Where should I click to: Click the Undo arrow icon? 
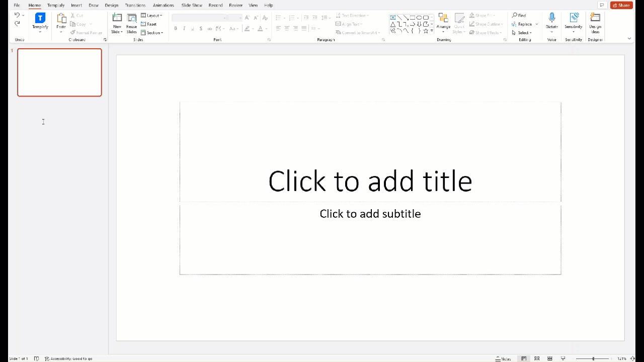[17, 16]
